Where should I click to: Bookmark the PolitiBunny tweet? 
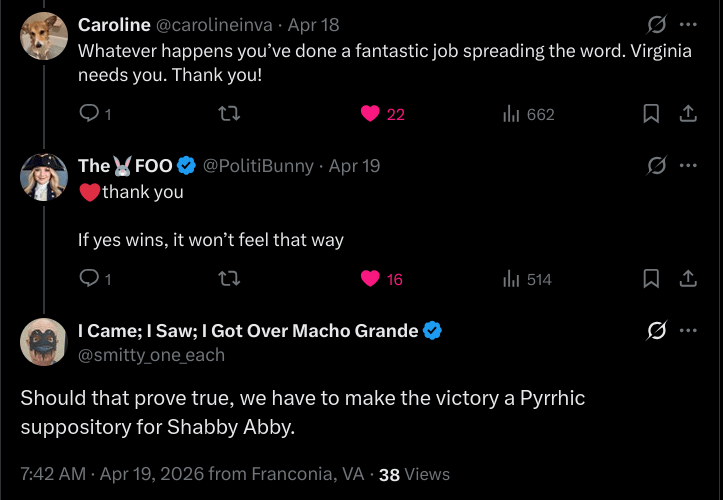point(651,279)
